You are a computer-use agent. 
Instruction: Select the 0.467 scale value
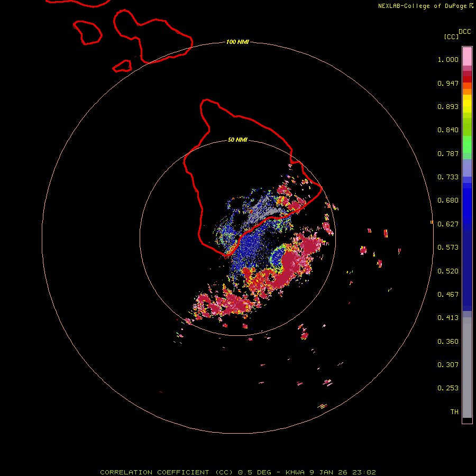448,295
